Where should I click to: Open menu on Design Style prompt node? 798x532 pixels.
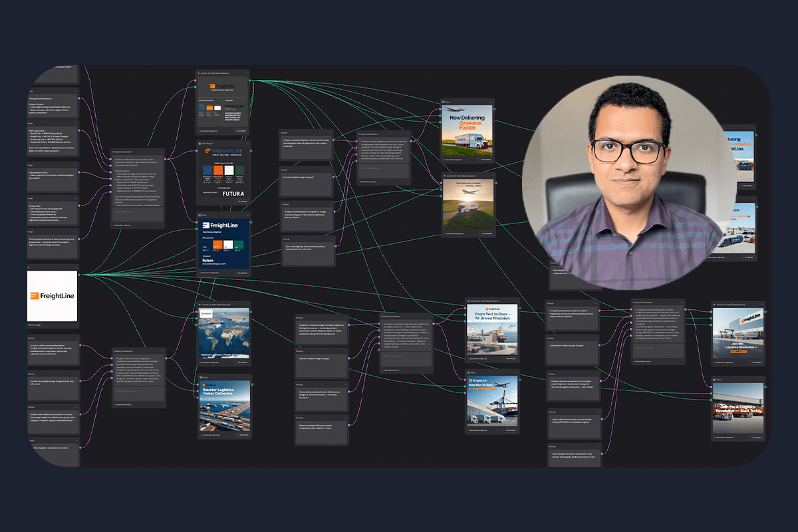(76, 198)
